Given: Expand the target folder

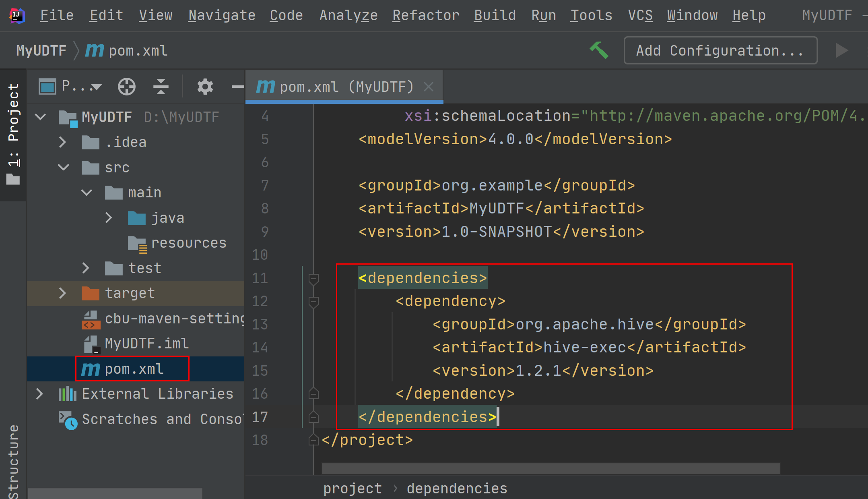Looking at the screenshot, I should [x=62, y=293].
